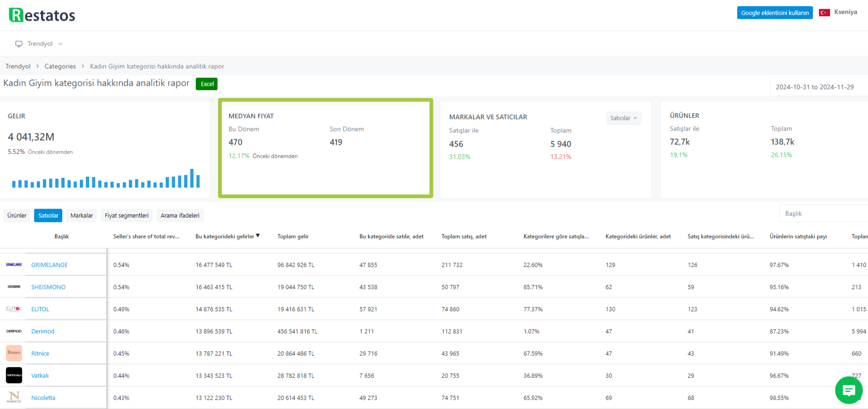Click Satış kategorisindeki ürü... header
Image resolution: width=868 pixels, height=409 pixels.
pyautogui.click(x=721, y=236)
